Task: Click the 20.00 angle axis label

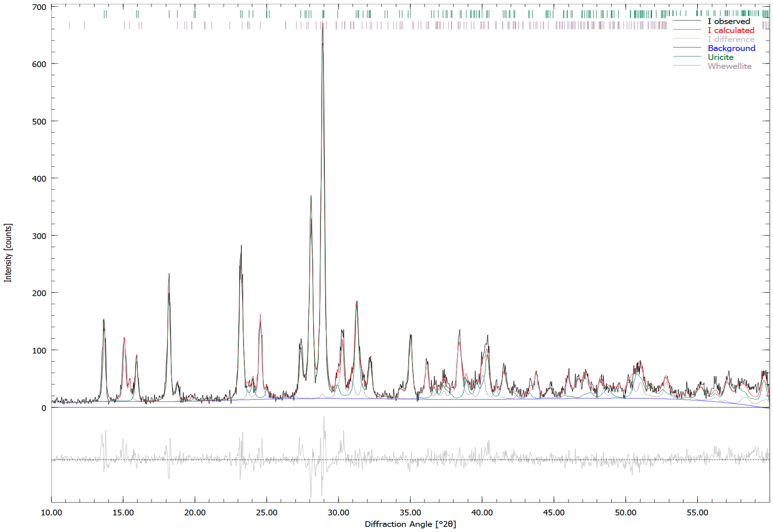Action: (x=195, y=513)
